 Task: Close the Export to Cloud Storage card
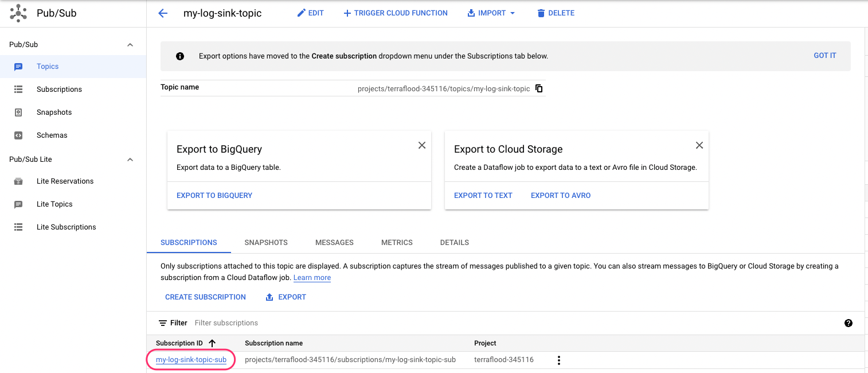pos(699,145)
